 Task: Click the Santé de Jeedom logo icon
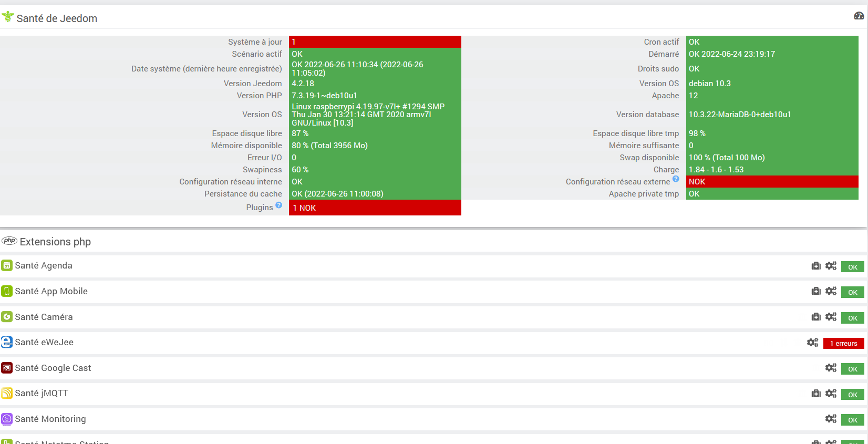tap(7, 17)
